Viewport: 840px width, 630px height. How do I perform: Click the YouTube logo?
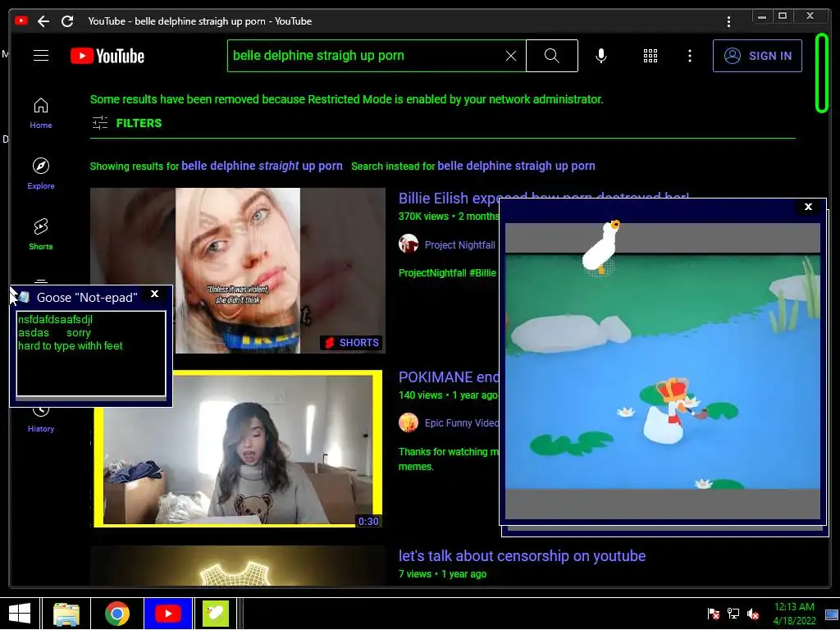[107, 56]
